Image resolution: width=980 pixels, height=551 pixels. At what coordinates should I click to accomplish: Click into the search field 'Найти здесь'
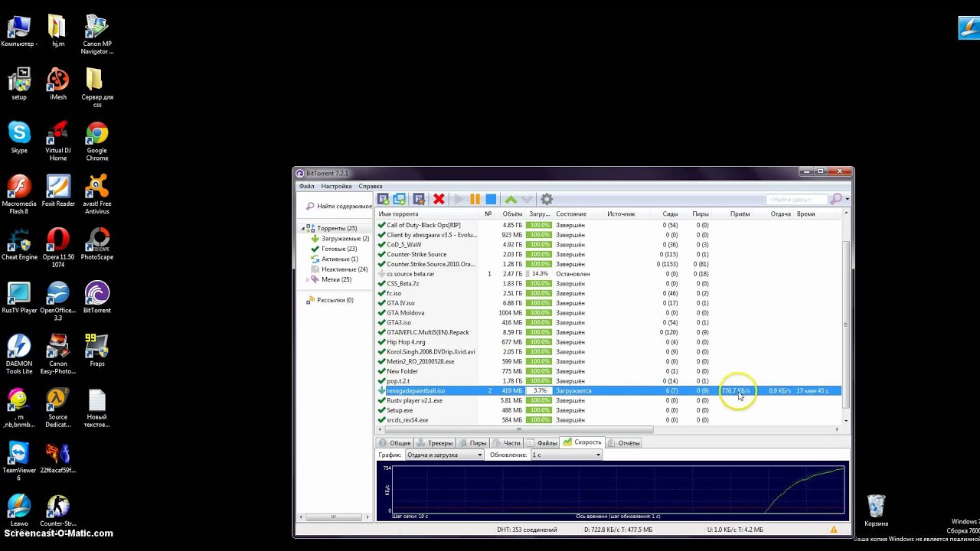(x=798, y=200)
